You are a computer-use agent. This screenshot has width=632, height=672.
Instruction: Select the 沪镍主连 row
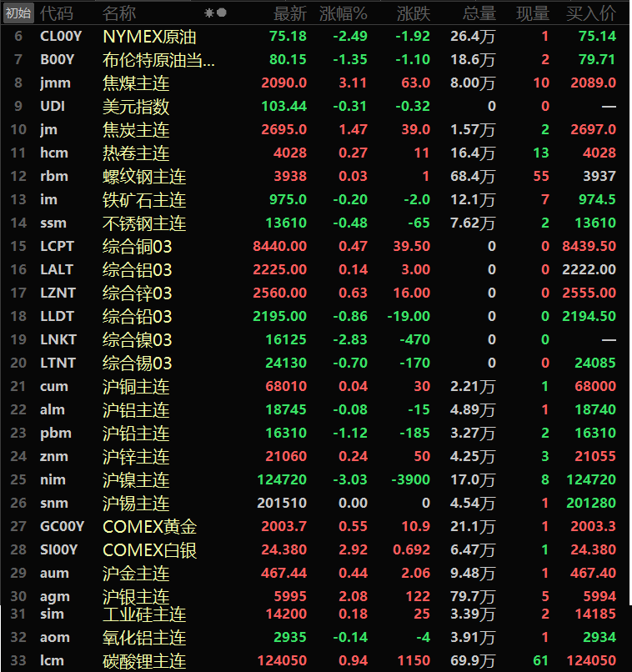[316, 480]
